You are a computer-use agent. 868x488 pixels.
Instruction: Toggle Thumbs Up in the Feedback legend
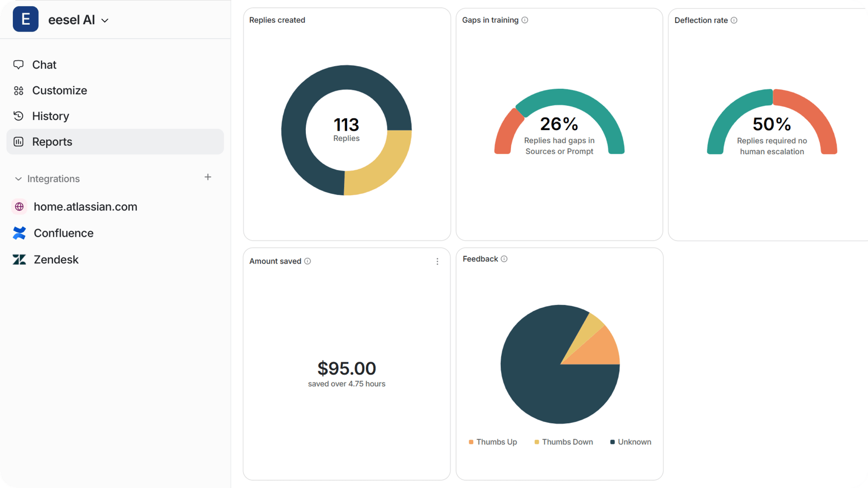[x=492, y=442]
